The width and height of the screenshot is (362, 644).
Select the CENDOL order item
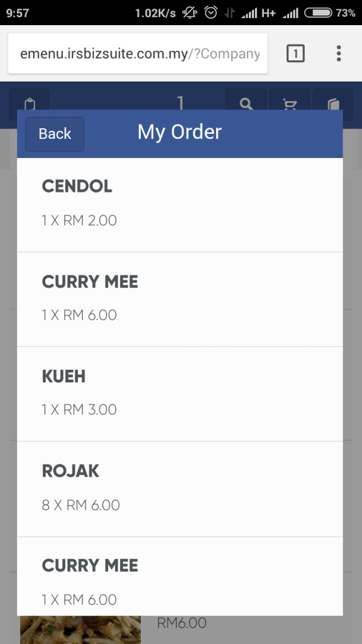click(180, 205)
